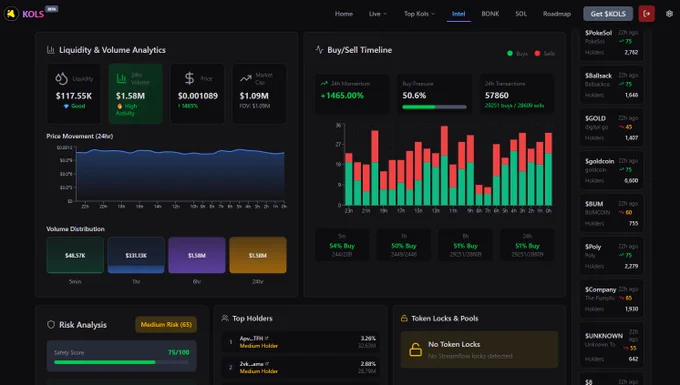Click the Liquidity & Volume Analytics chart icon

(x=51, y=50)
